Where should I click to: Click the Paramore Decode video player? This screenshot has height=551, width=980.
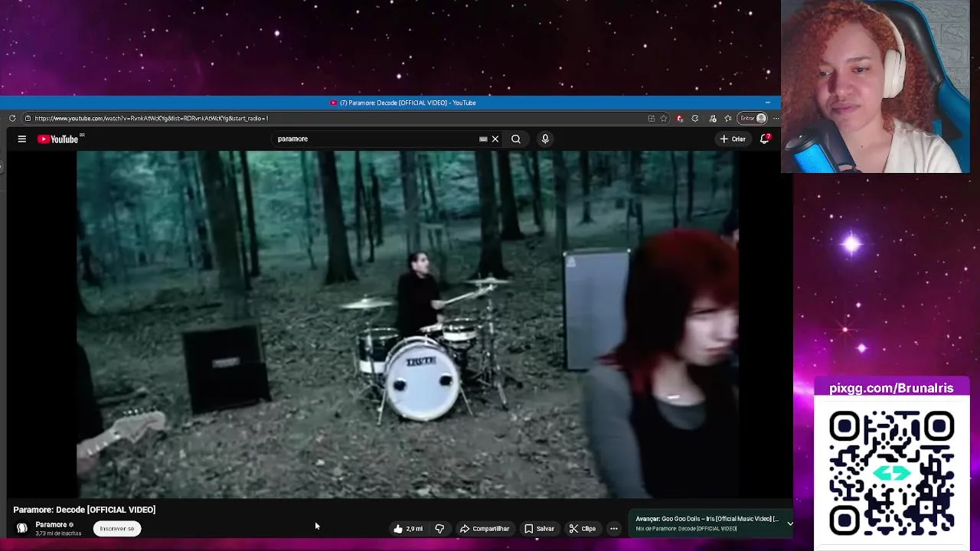click(407, 324)
